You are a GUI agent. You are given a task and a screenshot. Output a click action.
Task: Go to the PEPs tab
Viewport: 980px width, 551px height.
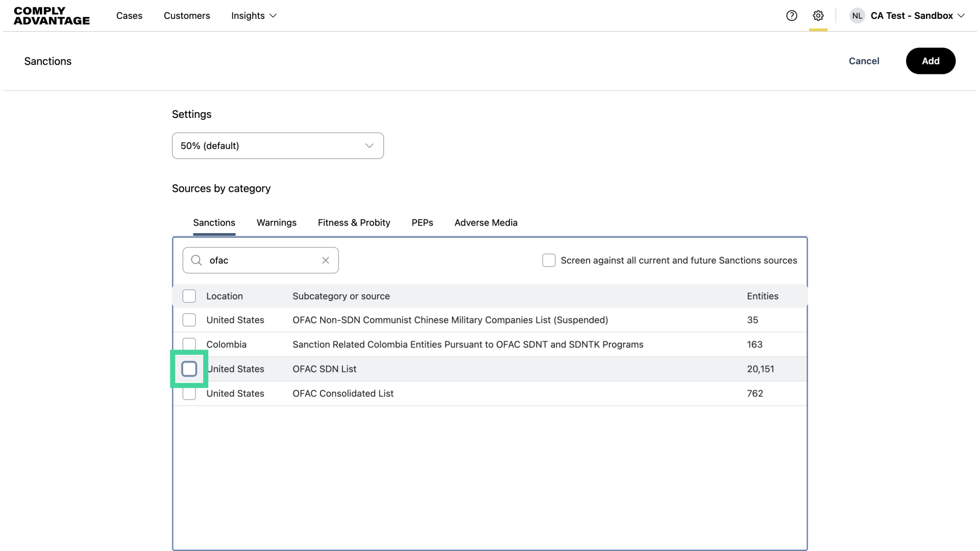pyautogui.click(x=422, y=222)
